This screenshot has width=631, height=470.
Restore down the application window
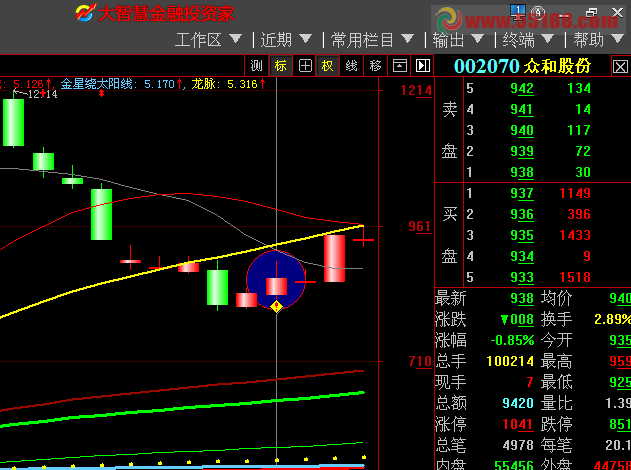pos(592,12)
